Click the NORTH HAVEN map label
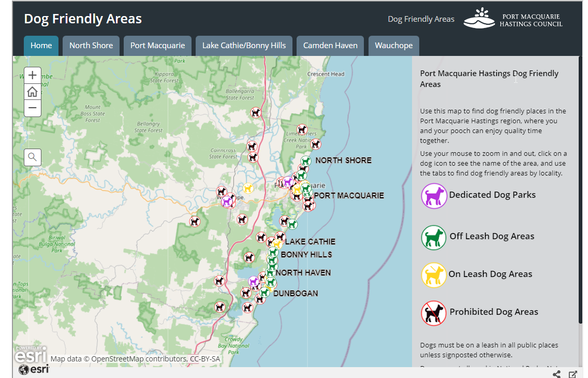This screenshot has width=588, height=378. coord(303,273)
